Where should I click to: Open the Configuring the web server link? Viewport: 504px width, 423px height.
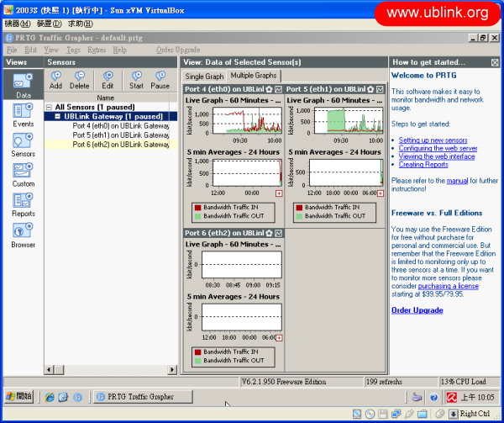pos(438,148)
